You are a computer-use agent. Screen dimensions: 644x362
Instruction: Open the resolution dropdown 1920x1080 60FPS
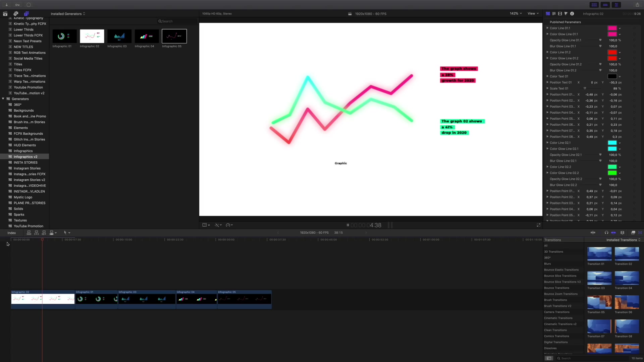[x=371, y=14]
